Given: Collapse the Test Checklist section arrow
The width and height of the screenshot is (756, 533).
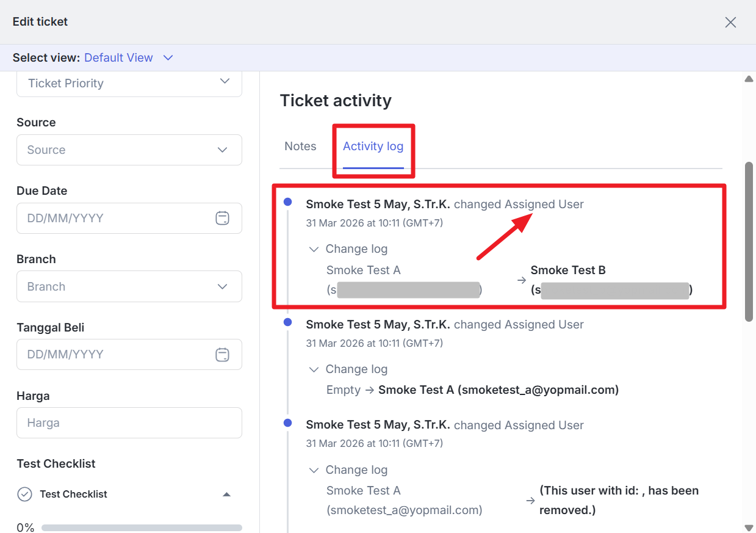Looking at the screenshot, I should coord(226,494).
